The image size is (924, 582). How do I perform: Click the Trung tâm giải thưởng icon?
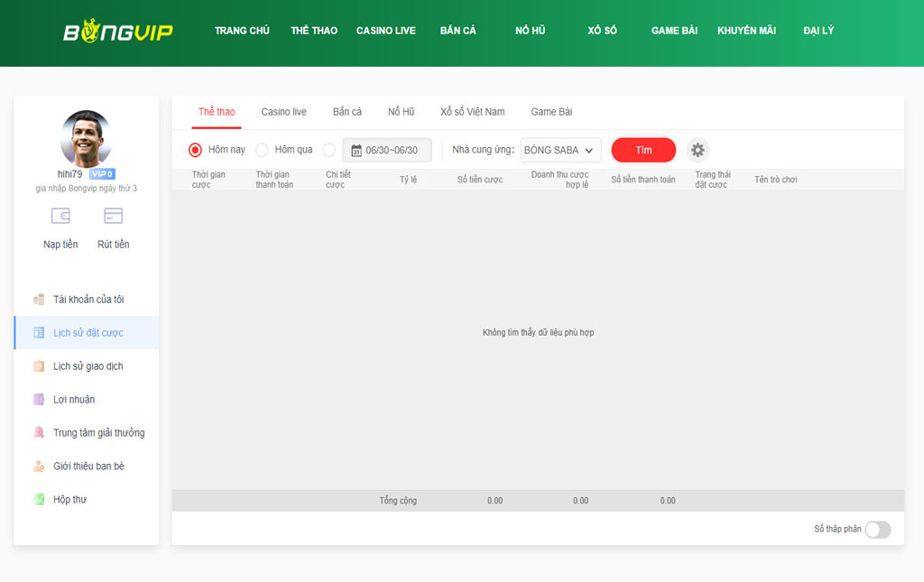(39, 433)
